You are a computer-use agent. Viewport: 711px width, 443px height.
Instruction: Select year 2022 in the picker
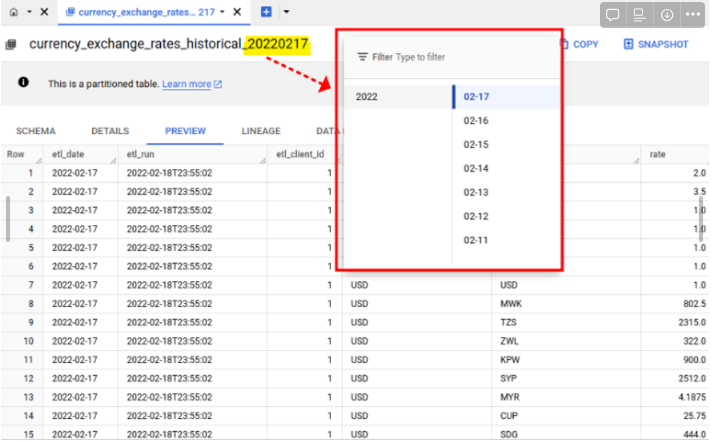tap(397, 97)
